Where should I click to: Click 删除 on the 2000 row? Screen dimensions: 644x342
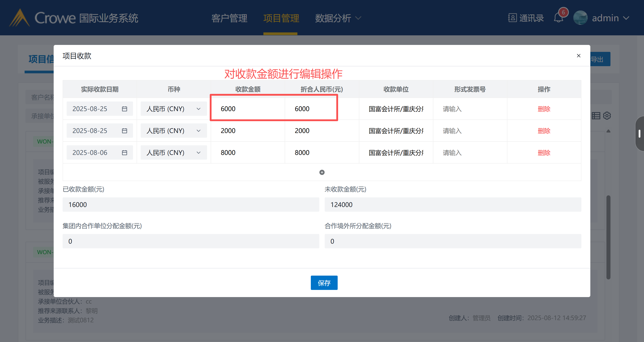[x=544, y=131]
